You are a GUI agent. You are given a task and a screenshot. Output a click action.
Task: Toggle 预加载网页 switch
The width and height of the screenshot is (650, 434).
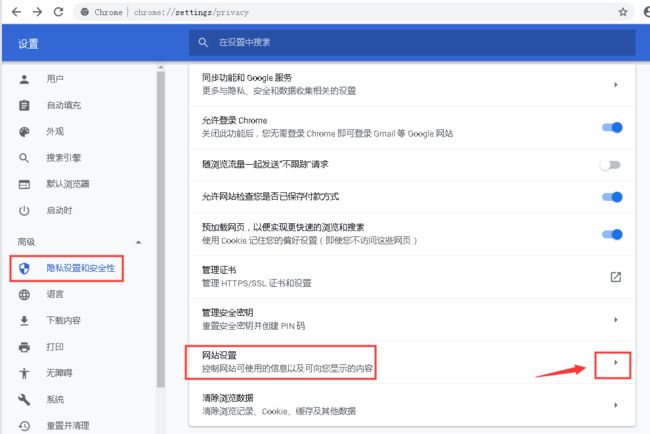[612, 235]
